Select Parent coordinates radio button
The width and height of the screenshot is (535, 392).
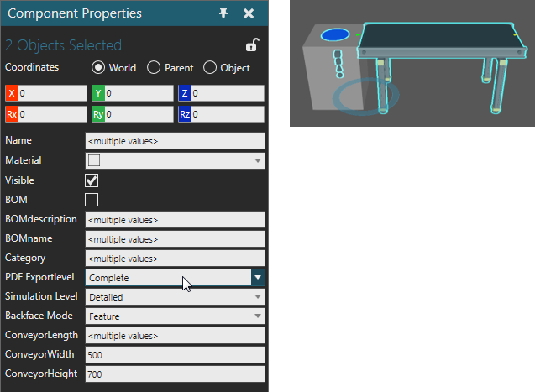tap(154, 68)
